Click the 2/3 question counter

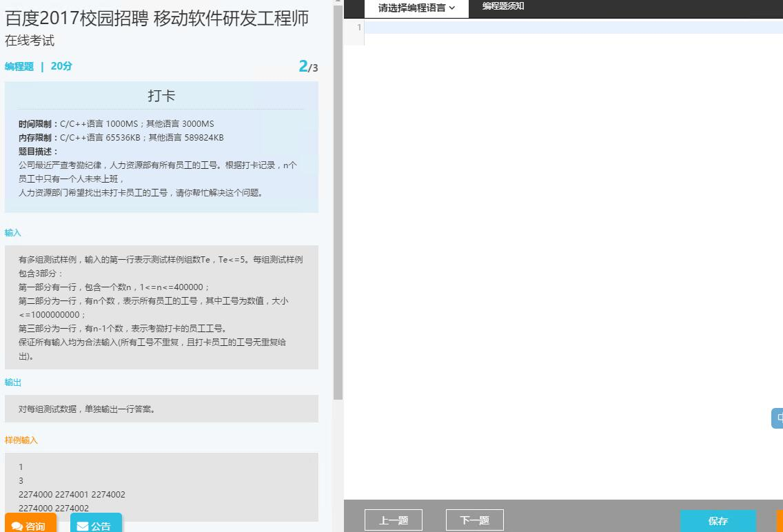[308, 66]
